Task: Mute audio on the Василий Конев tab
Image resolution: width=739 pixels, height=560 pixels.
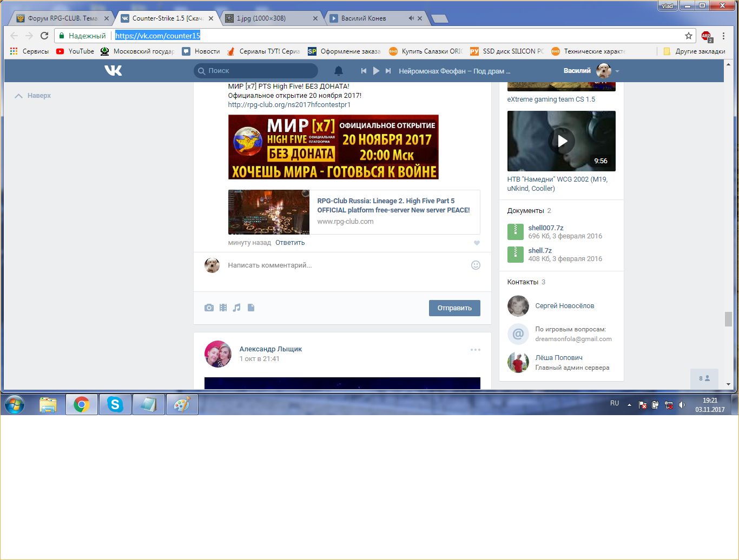Action: coord(411,18)
